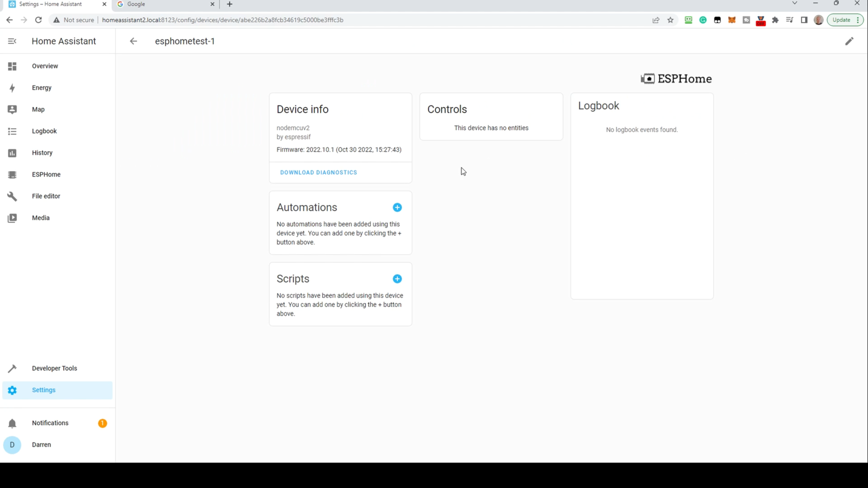Collapse the Home Assistant sidebar menu icon
The image size is (868, 488).
pyautogui.click(x=12, y=41)
